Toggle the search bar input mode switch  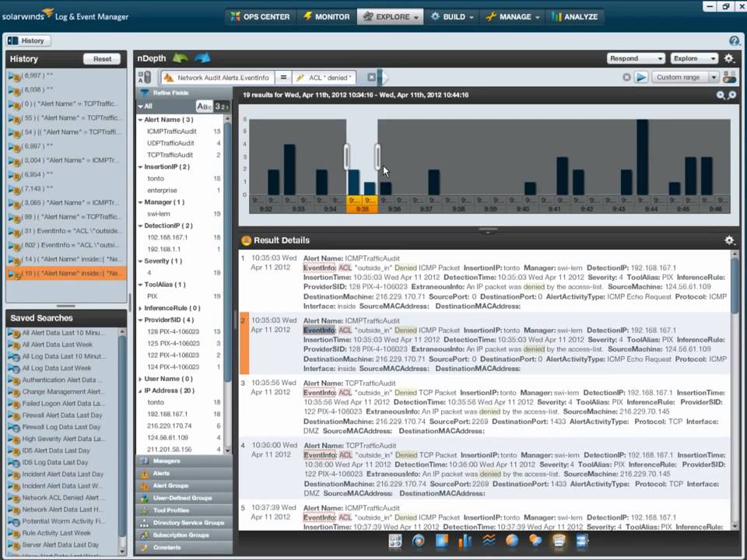click(x=145, y=77)
